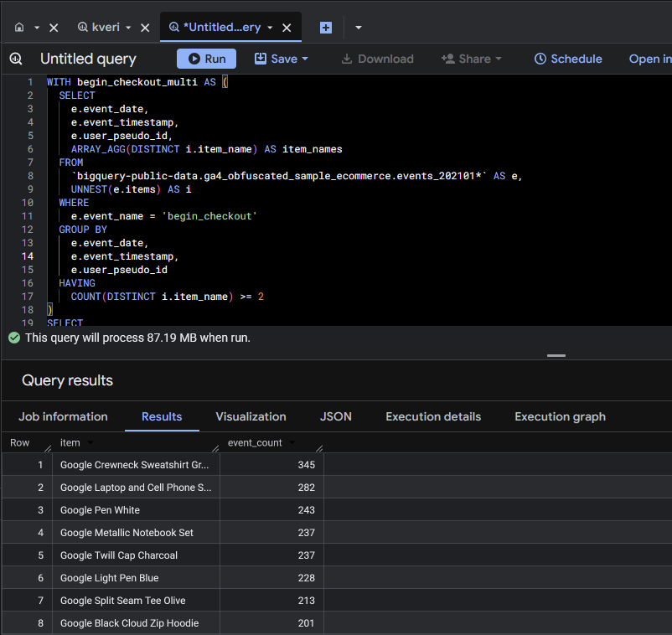Open the event_count column sort menu
Image resolution: width=672 pixels, height=635 pixels.
point(292,443)
